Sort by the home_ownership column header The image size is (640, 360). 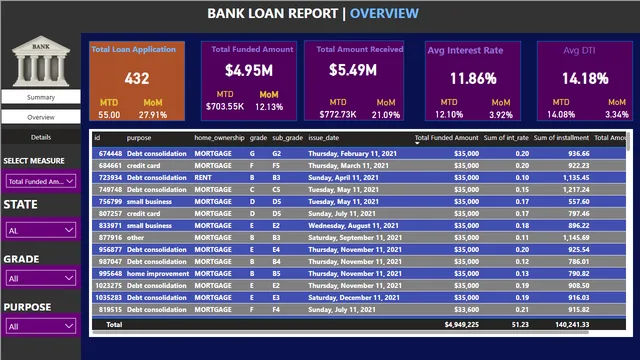(x=219, y=138)
